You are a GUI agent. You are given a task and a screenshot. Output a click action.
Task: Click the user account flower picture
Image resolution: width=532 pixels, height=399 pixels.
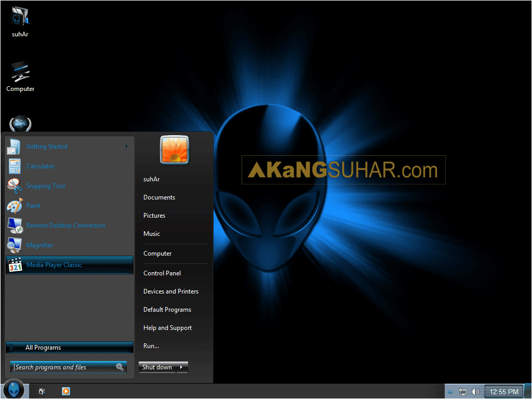(x=175, y=150)
